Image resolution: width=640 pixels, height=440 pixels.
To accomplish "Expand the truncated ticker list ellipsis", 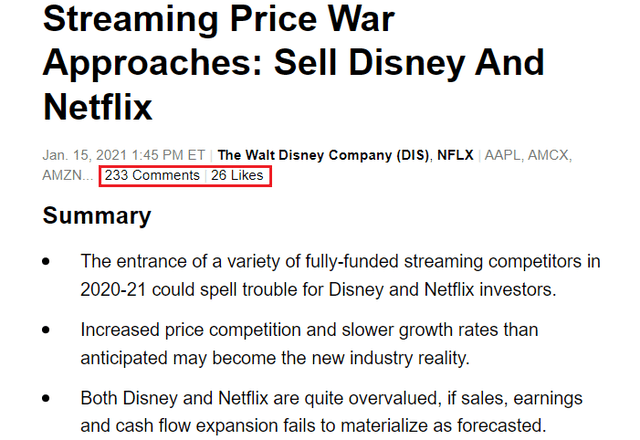I will click(87, 176).
